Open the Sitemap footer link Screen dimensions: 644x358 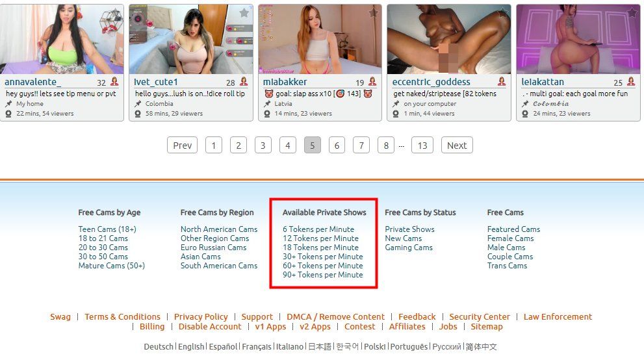click(x=486, y=326)
